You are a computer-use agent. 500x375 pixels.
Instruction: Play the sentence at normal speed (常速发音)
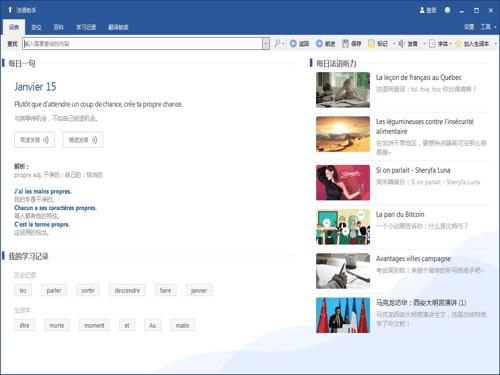pyautogui.click(x=34, y=140)
